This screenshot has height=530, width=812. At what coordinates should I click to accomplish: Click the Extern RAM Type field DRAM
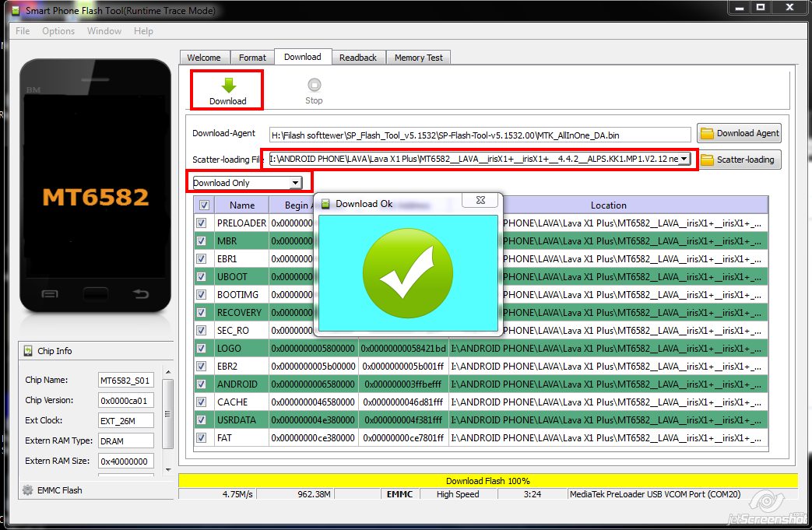tap(126, 441)
